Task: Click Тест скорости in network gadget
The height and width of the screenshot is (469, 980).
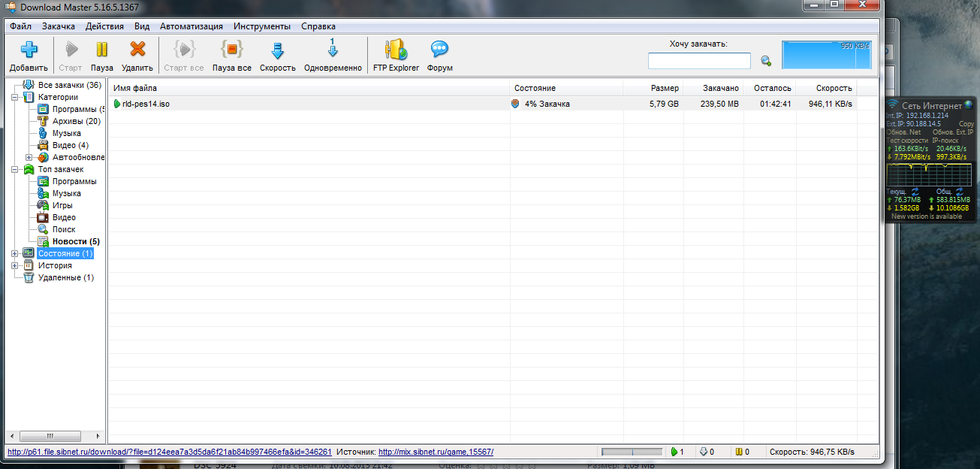Action: pyautogui.click(x=907, y=141)
